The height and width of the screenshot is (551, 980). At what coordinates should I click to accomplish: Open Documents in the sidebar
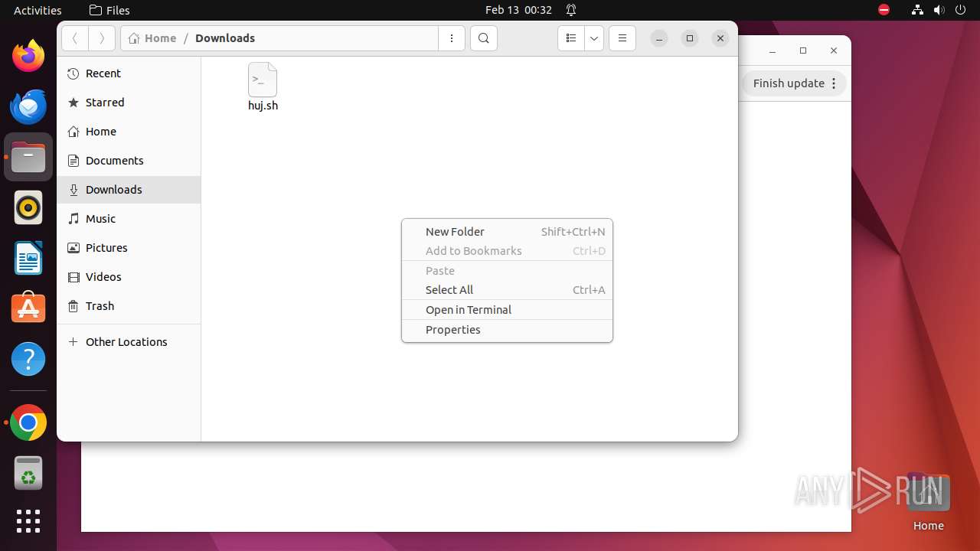129,161
